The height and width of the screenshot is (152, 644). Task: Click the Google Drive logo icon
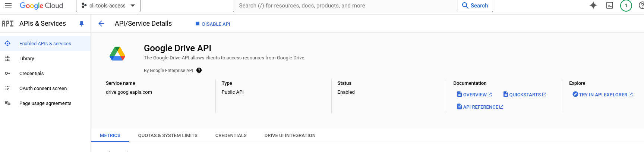(117, 54)
